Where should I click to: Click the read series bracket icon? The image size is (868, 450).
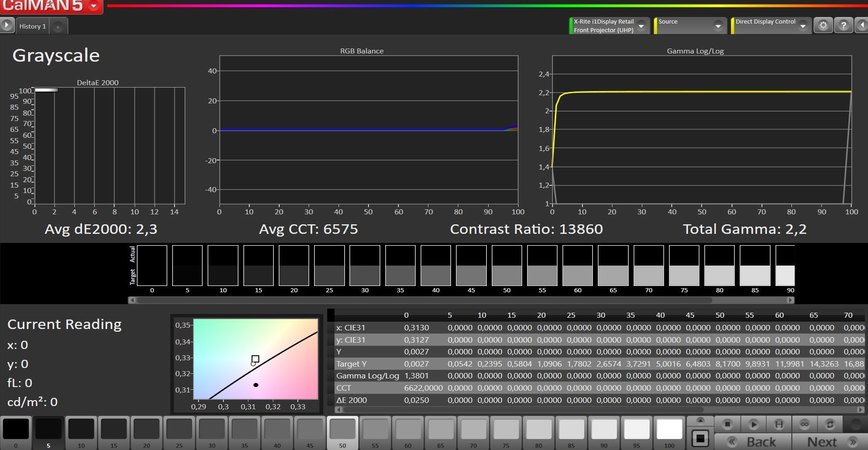pyautogui.click(x=779, y=425)
